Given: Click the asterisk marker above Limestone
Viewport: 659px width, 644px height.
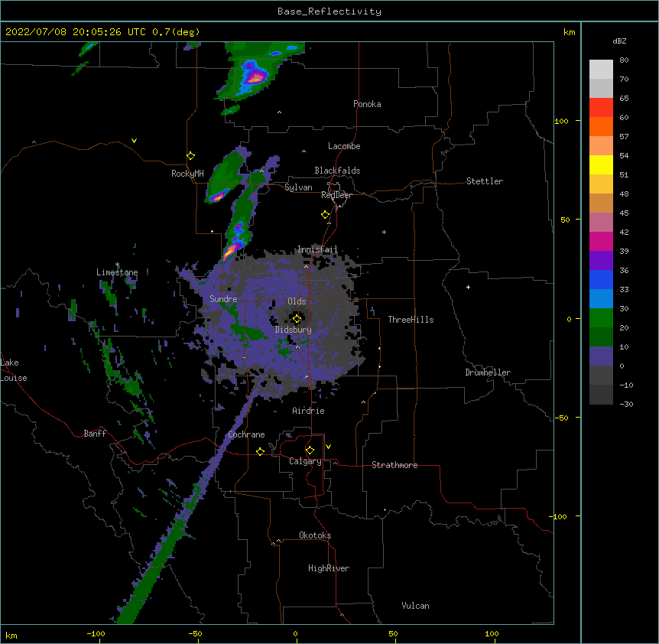Looking at the screenshot, I should click(117, 265).
